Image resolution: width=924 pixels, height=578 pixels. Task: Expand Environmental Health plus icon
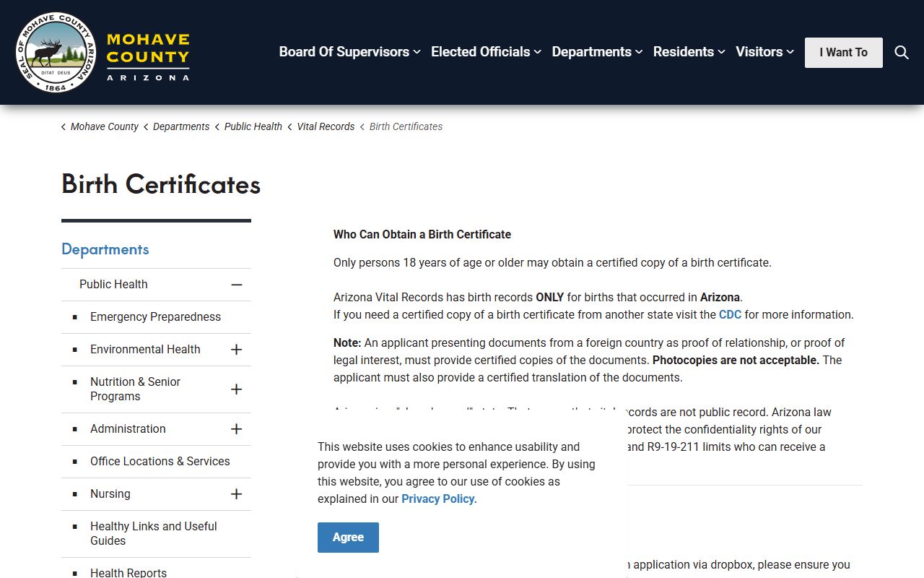pyautogui.click(x=236, y=350)
